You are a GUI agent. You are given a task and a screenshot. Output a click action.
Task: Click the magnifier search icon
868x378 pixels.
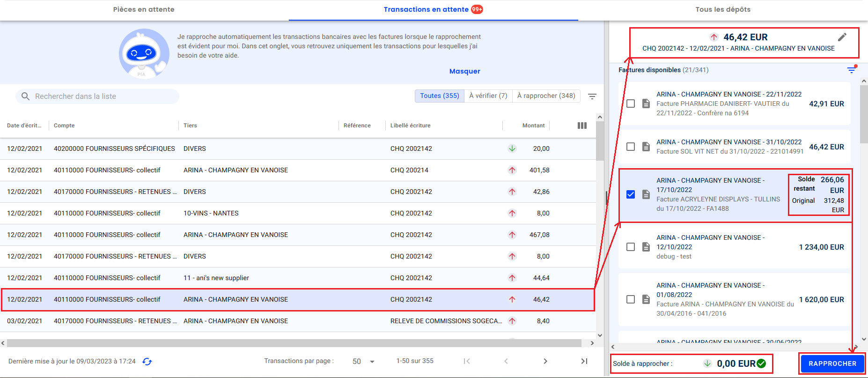(26, 96)
